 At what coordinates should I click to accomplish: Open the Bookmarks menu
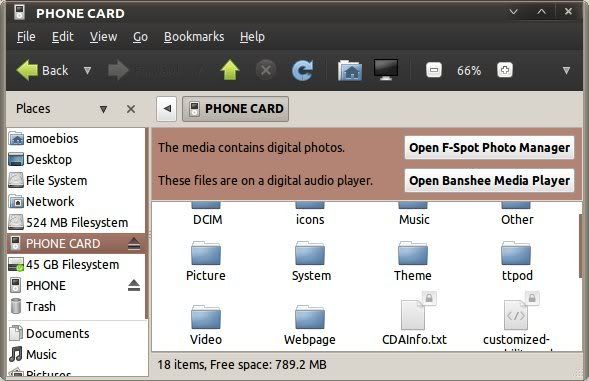click(194, 37)
